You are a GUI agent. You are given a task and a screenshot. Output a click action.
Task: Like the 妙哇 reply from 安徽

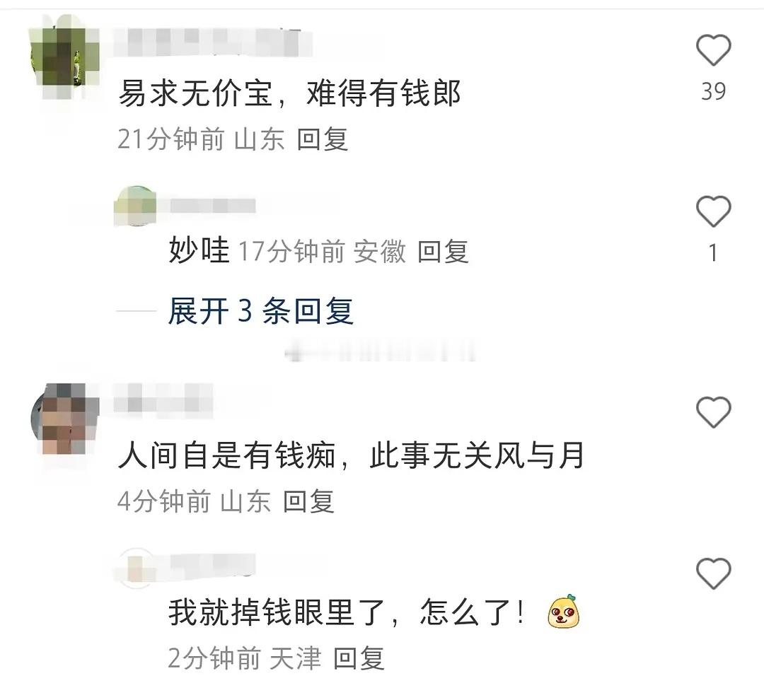[x=713, y=211]
